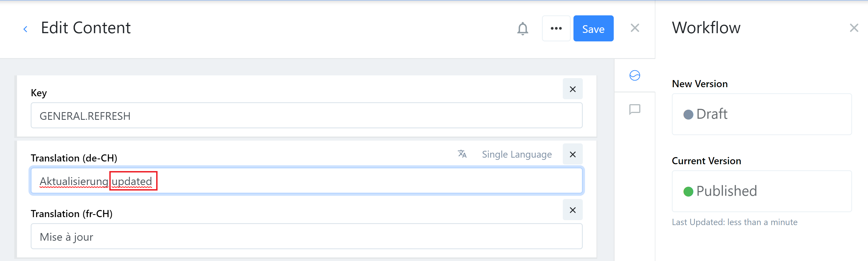Open the New Version Draft status dropdown

(761, 114)
